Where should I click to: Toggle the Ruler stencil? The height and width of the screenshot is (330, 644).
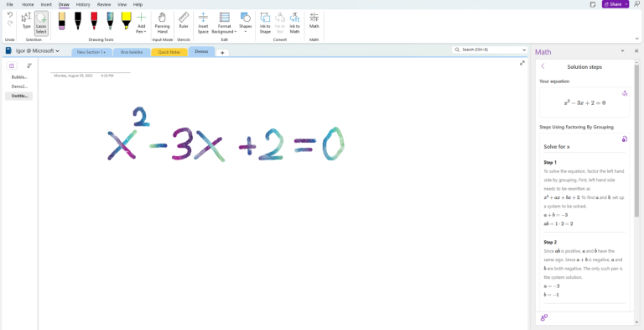[x=184, y=21]
